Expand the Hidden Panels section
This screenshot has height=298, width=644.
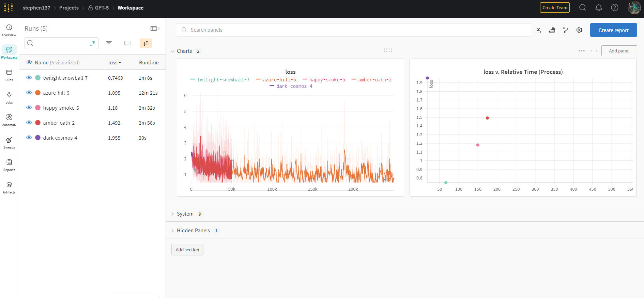(172, 231)
